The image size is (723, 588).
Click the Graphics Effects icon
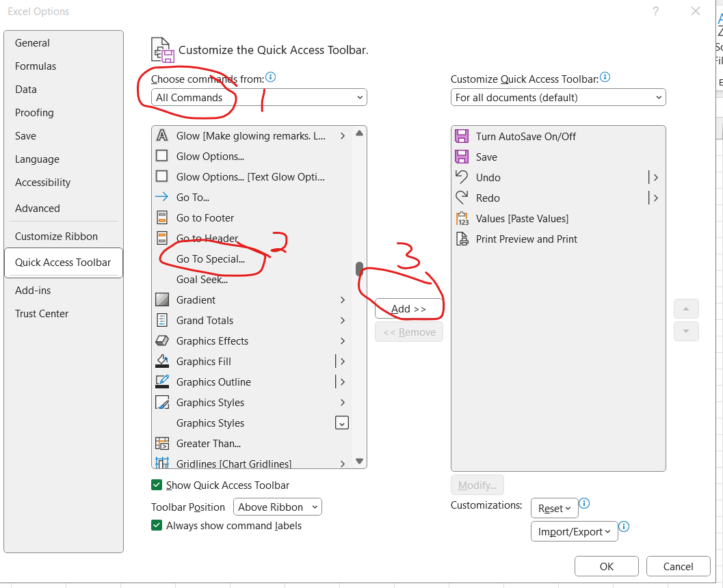(x=162, y=340)
